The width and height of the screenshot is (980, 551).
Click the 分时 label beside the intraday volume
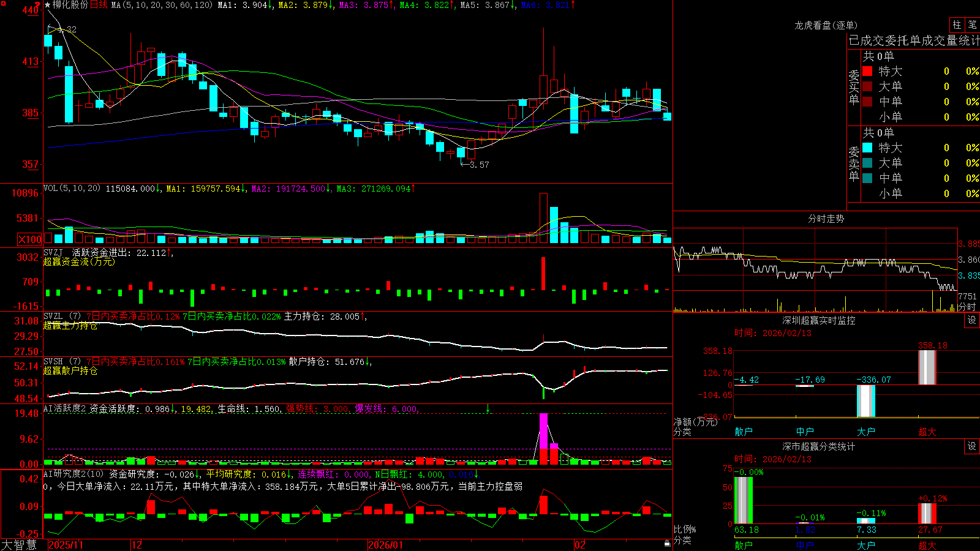pos(967,307)
